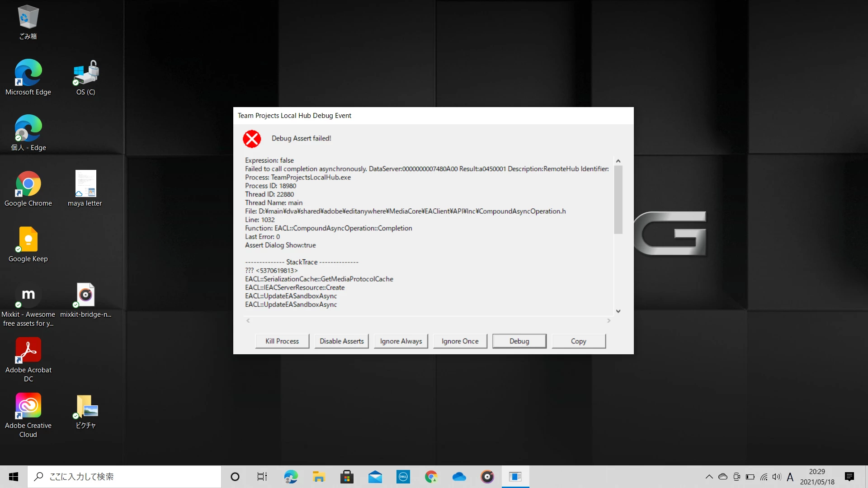
Task: Select the maya letter document icon
Action: tap(85, 188)
